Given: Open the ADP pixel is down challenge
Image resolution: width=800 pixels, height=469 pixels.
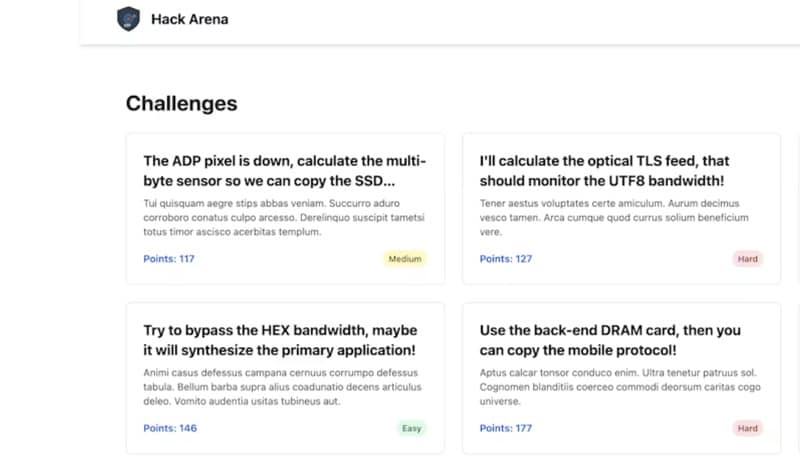Looking at the screenshot, I should 285,171.
